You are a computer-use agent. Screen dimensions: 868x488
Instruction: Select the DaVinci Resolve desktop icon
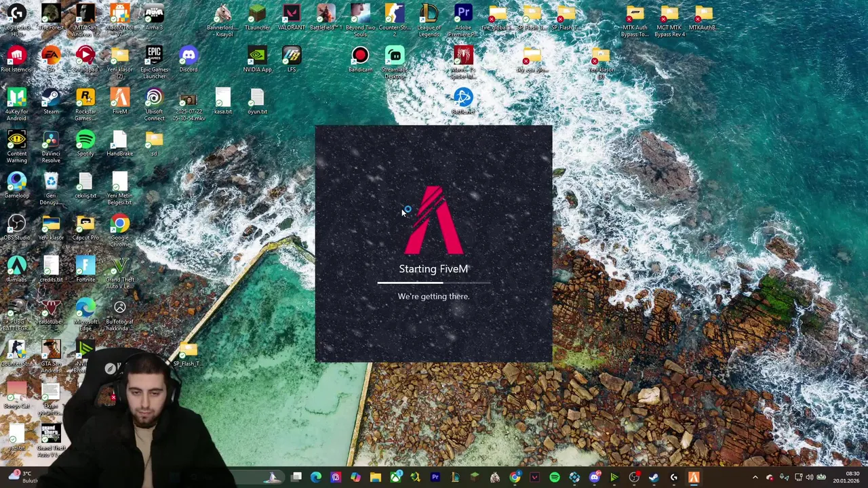click(x=51, y=145)
